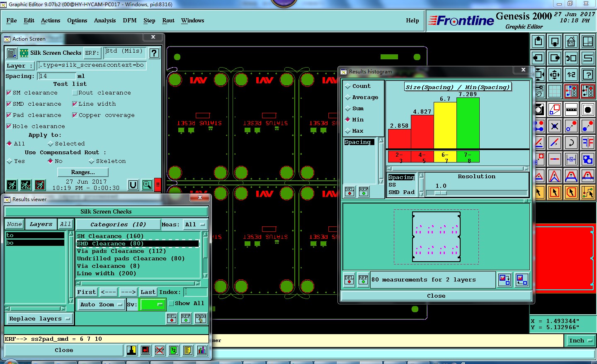Viewport: 597px width, 364px height.
Task: Toggle the Copper coverage checkbox
Action: (x=75, y=115)
